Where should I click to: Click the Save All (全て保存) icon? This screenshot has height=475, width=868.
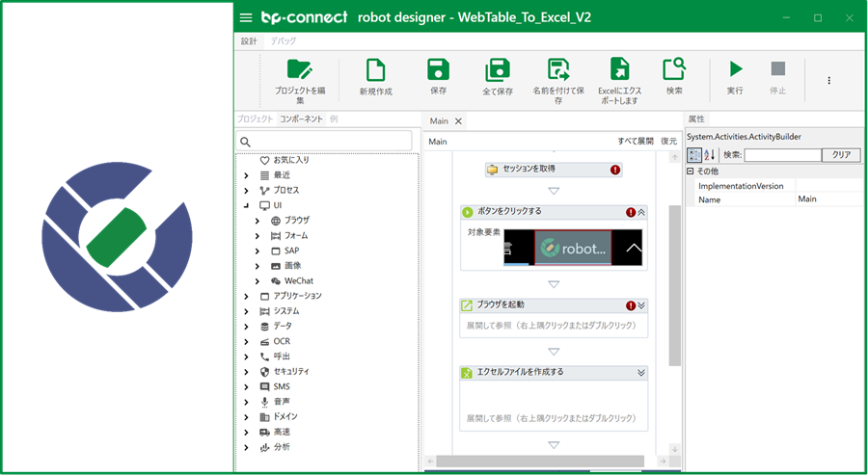498,69
